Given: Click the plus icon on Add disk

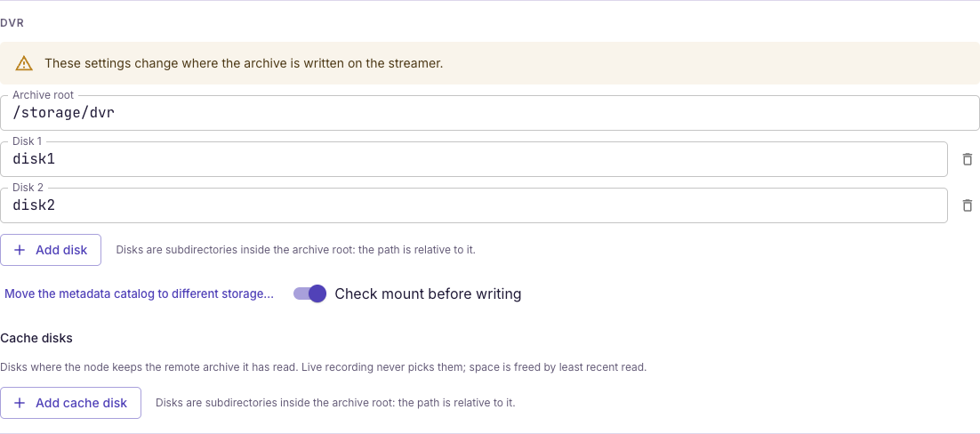Looking at the screenshot, I should 20,250.
